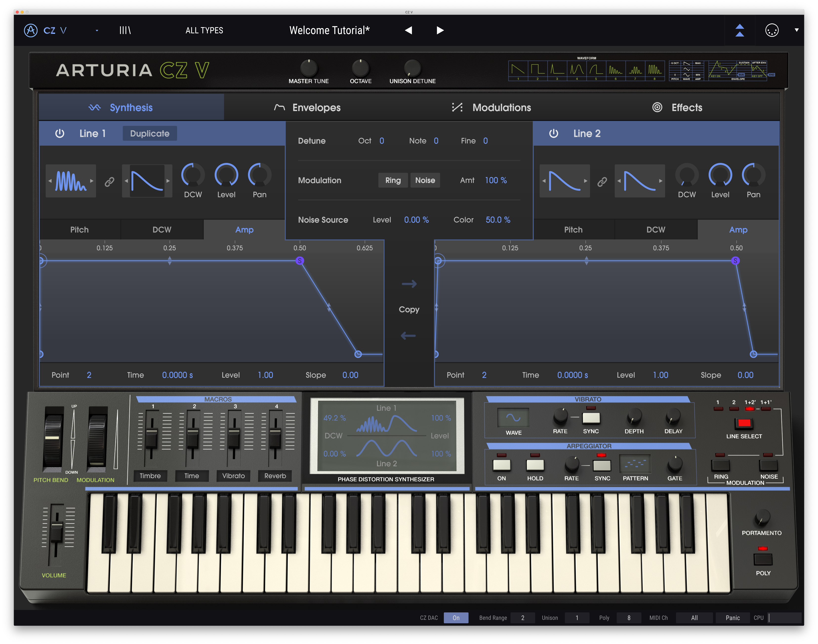This screenshot has width=818, height=644.
Task: Copy Line 1 to Line 2 right arrow
Action: click(409, 284)
